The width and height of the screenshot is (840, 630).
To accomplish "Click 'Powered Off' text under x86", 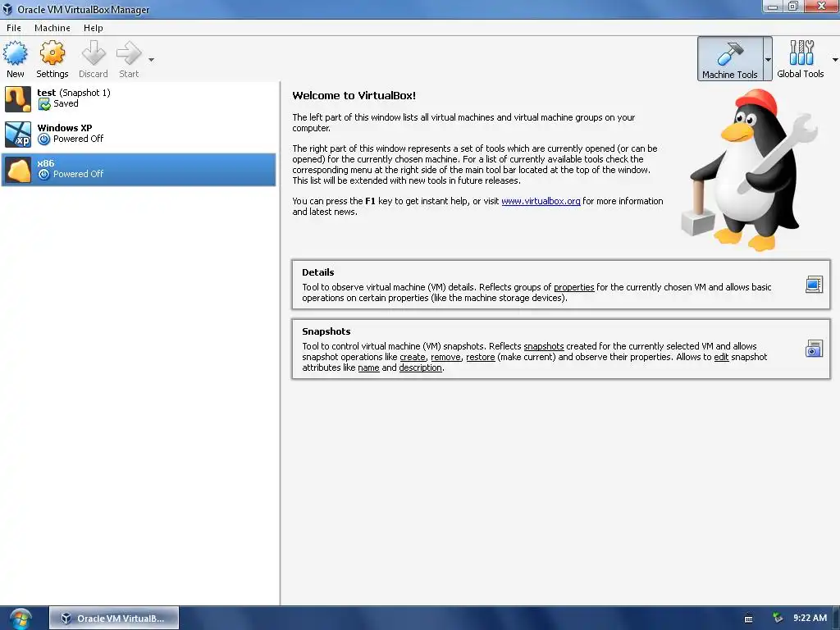I will (78, 174).
